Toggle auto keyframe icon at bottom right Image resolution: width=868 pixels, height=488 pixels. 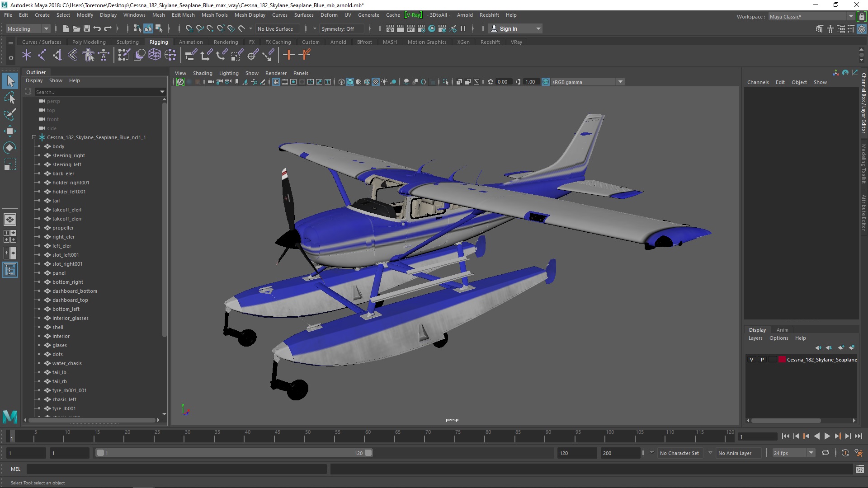845,453
